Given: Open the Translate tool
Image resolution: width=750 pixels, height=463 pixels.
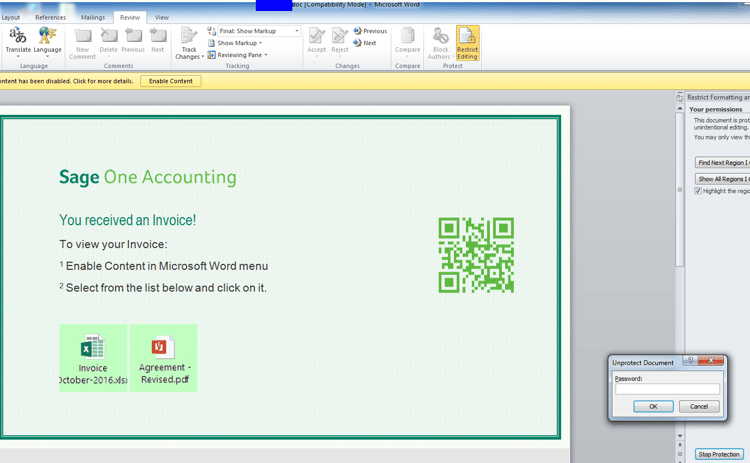Looking at the screenshot, I should (x=18, y=42).
